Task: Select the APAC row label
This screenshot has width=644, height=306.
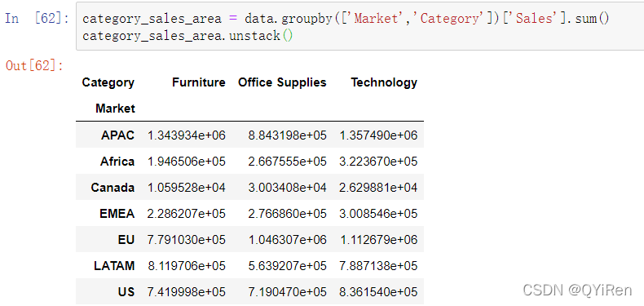Action: pos(118,135)
